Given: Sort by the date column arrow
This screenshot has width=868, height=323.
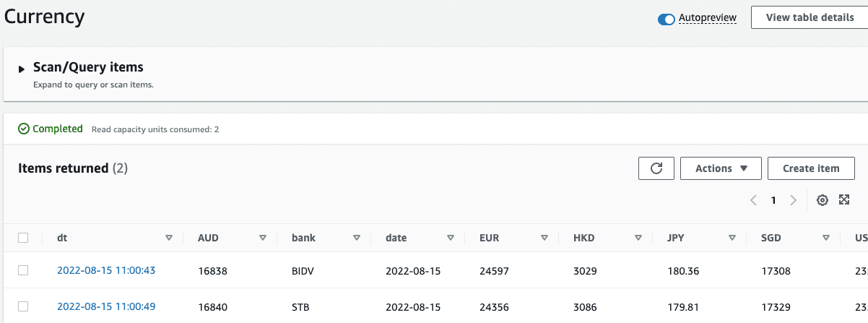Looking at the screenshot, I should coord(451,238).
